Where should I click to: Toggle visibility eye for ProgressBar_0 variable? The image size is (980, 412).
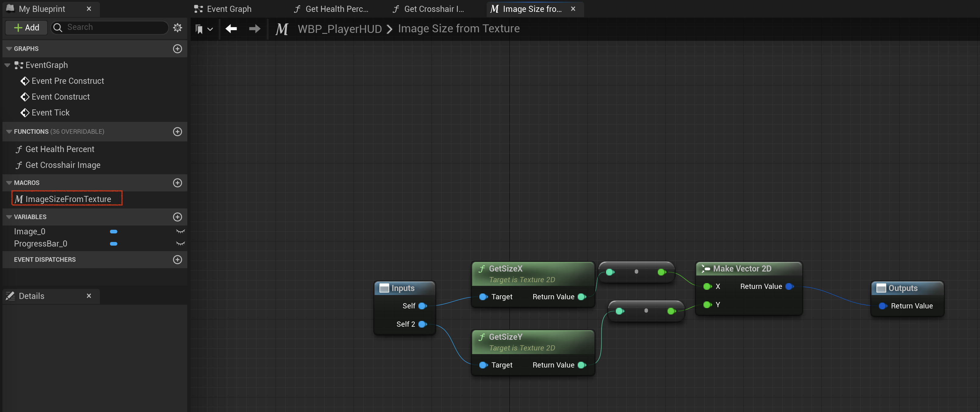click(180, 244)
